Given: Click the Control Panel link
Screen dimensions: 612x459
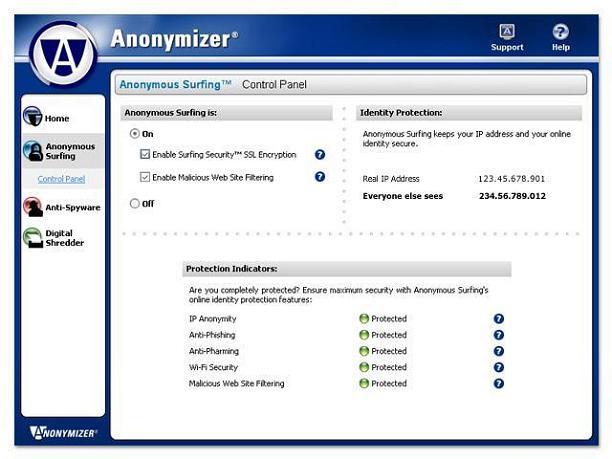Looking at the screenshot, I should pos(61,179).
